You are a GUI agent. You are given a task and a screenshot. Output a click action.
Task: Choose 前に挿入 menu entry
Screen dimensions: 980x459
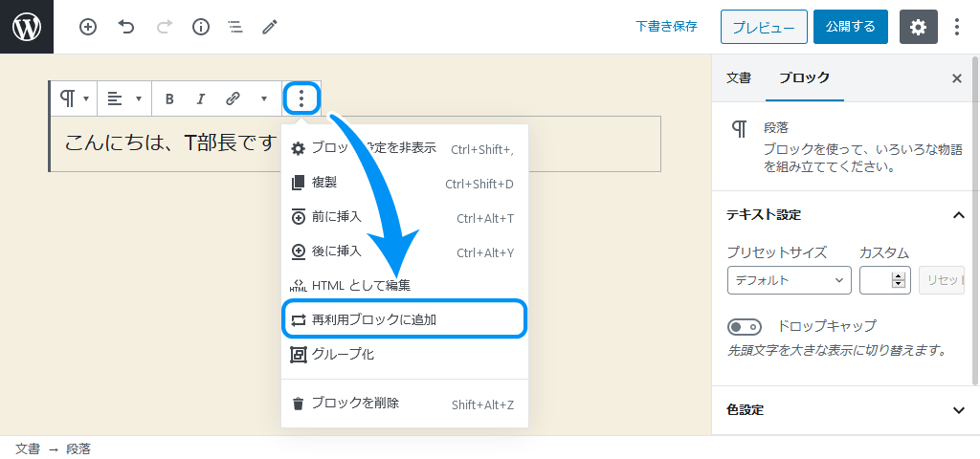[404, 218]
